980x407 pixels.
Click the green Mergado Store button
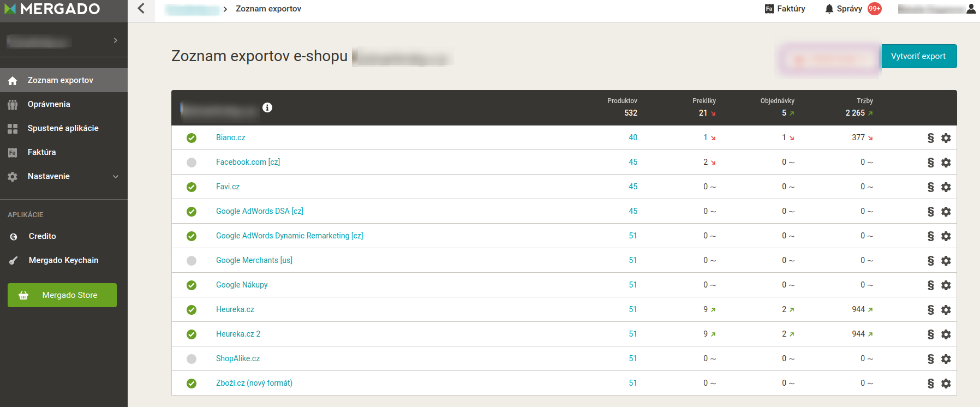click(62, 295)
